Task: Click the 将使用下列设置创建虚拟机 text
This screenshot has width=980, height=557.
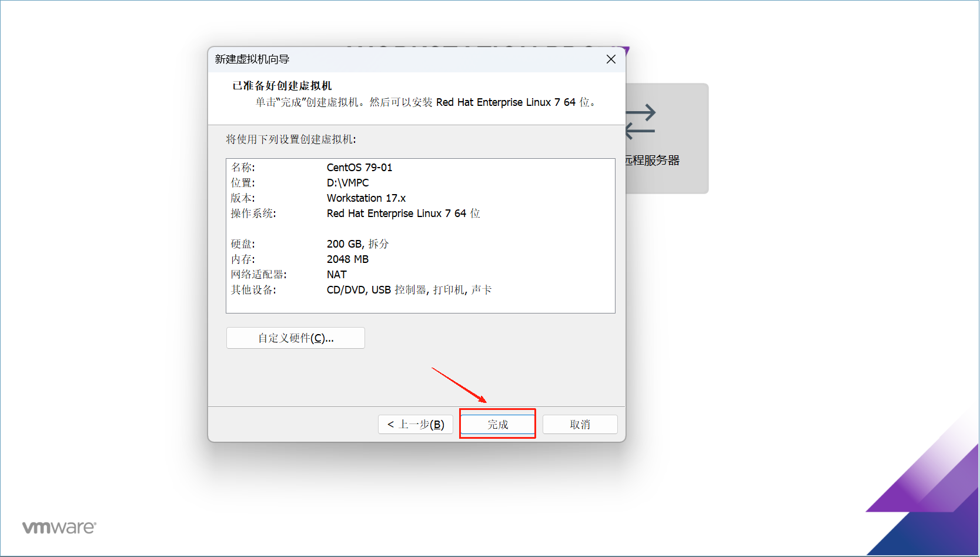Action: (291, 139)
